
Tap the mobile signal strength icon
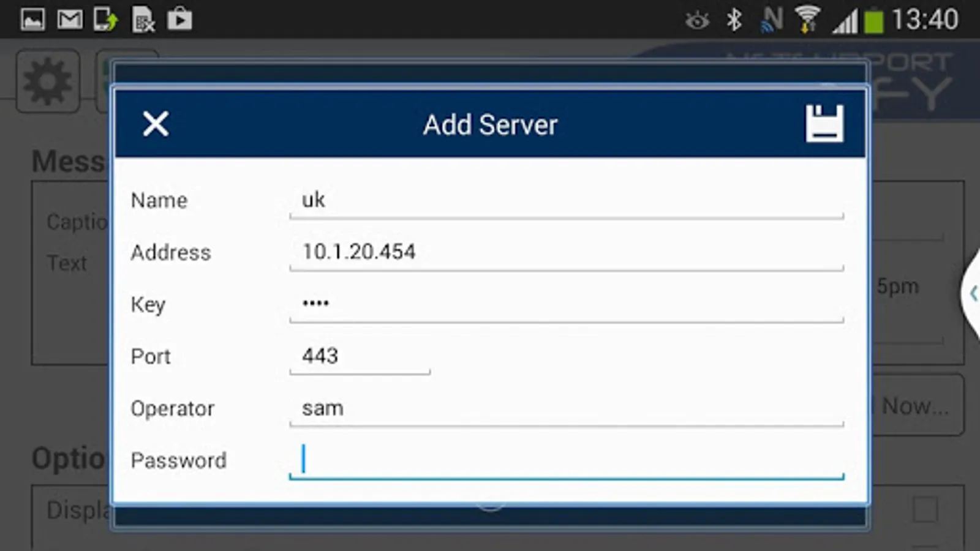click(x=845, y=21)
